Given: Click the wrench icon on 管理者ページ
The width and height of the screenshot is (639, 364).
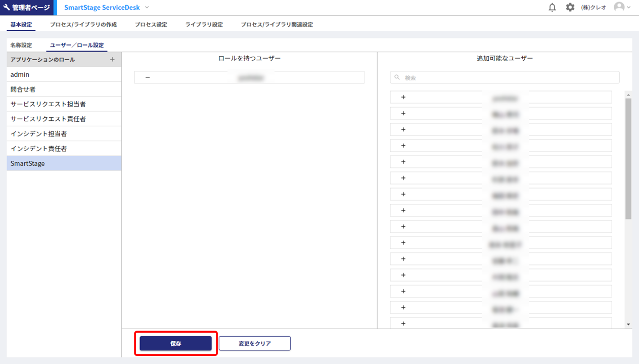Looking at the screenshot, I should [x=7, y=8].
